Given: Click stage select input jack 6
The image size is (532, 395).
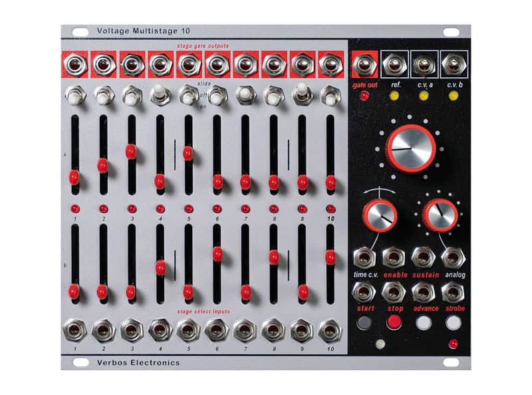Looking at the screenshot, I should [217, 330].
